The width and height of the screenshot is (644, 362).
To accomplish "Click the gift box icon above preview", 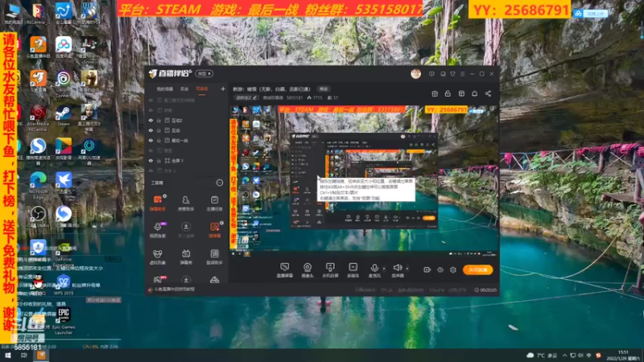I will [x=435, y=94].
